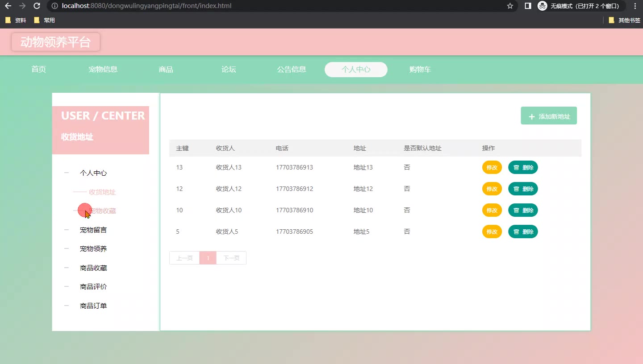Viewport: 643px width, 364px height.
Task: Collapse the 个人中心 sidebar section
Action: pyautogui.click(x=93, y=173)
